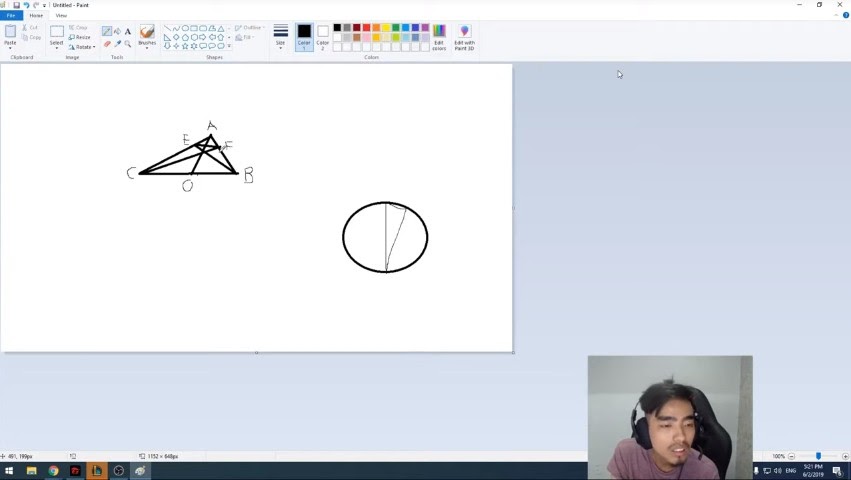Select the Magnifier tool
Image resolution: width=851 pixels, height=480 pixels.
(x=128, y=43)
